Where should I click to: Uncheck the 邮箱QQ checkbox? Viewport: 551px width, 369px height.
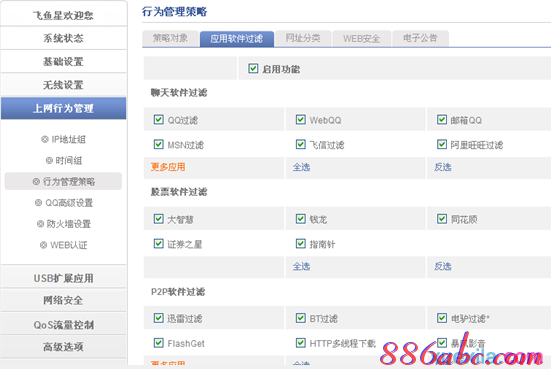442,119
